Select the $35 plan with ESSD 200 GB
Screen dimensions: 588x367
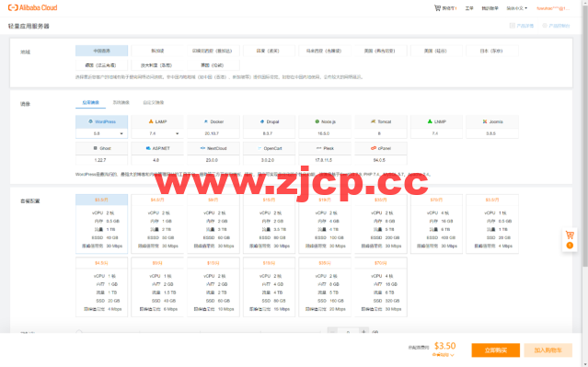tap(381, 224)
